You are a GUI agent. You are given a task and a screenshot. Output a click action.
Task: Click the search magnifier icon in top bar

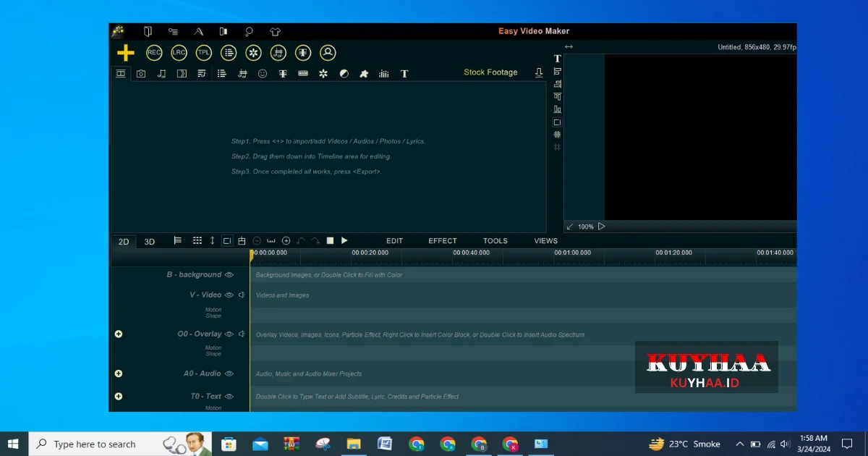249,32
